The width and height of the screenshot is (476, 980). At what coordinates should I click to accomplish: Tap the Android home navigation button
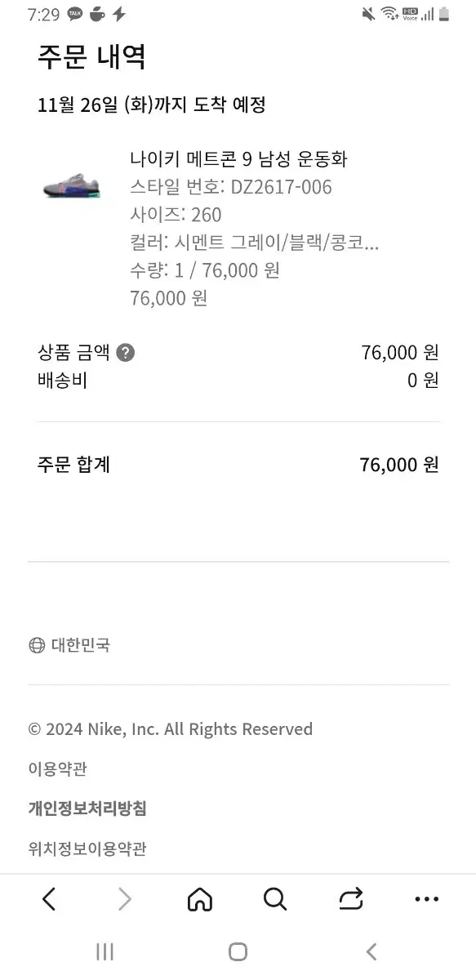pos(238,951)
